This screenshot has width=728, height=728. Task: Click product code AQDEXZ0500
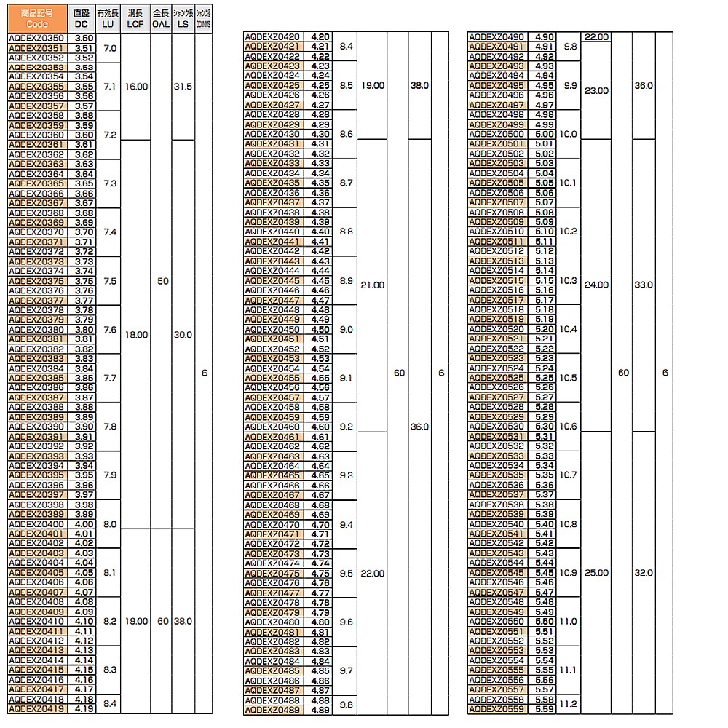497,134
